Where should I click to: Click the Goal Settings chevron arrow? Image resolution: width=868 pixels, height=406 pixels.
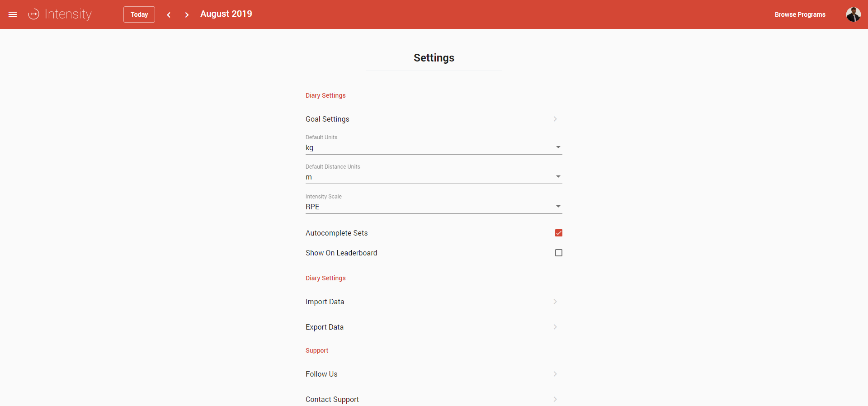(x=555, y=119)
